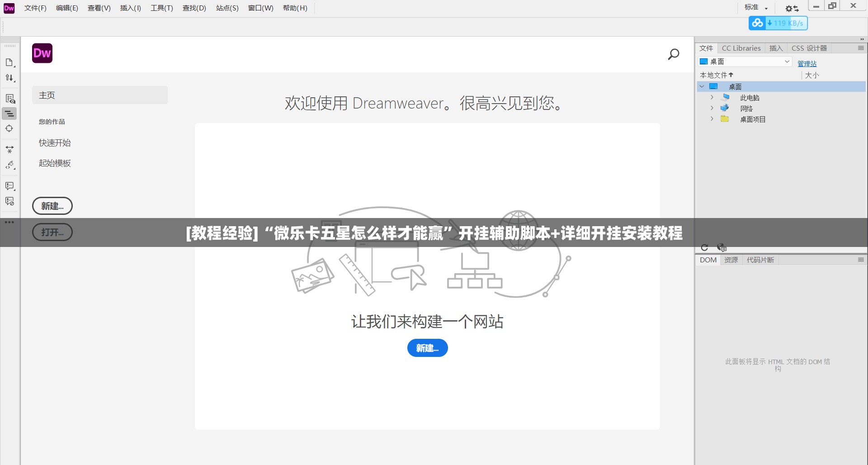
Task: Click the Open Documents file icon in left toolbar
Action: point(9,62)
